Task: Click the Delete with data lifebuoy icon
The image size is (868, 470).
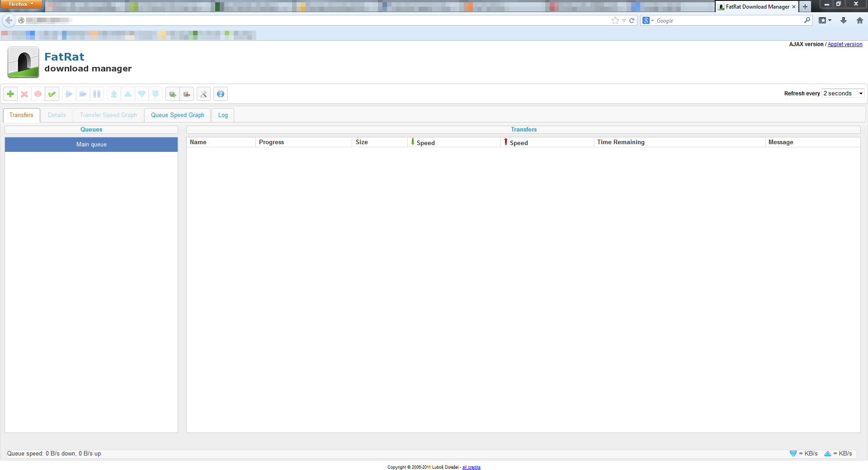Action: pos(38,94)
